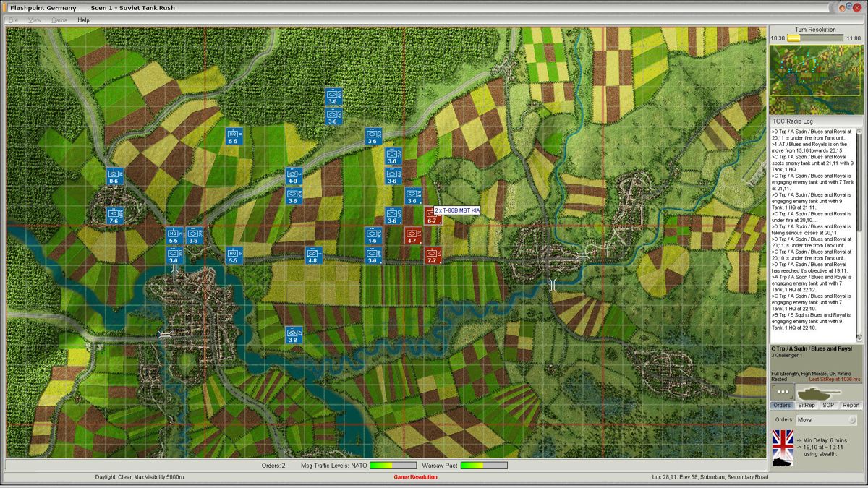Select the blue 3-8 unit south of river
Image resolution: width=868 pixels, height=488 pixels.
point(293,335)
